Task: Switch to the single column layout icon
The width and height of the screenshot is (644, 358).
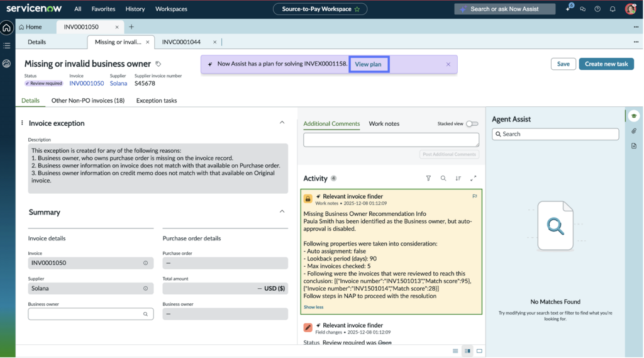Action: [455, 351]
